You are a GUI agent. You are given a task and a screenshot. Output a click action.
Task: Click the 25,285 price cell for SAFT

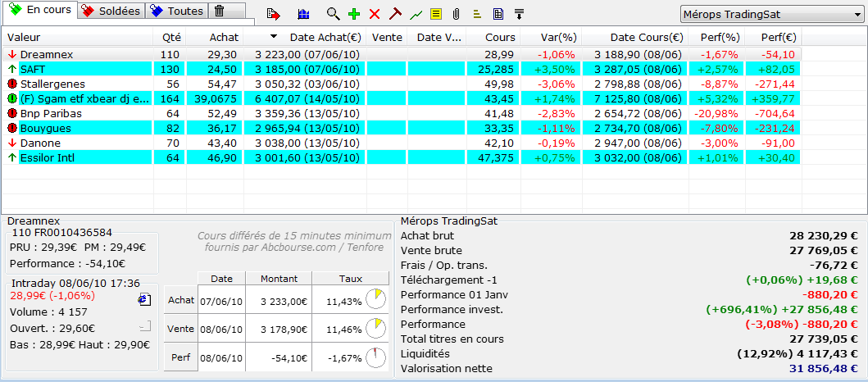pos(493,69)
